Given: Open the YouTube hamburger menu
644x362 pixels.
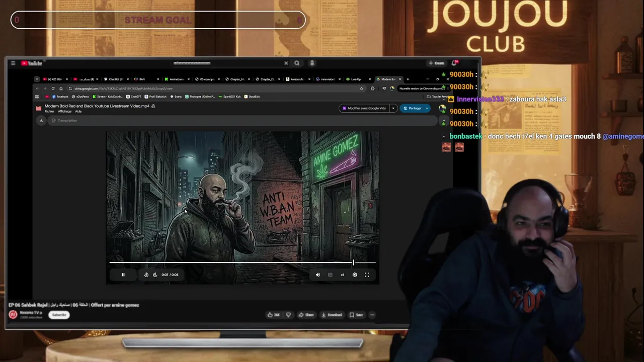Looking at the screenshot, I should tap(13, 63).
